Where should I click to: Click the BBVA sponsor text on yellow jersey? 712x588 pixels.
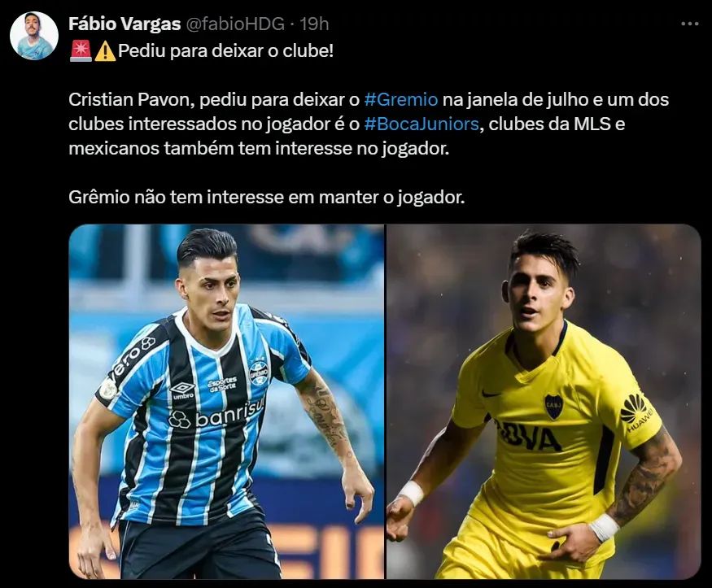(x=527, y=434)
